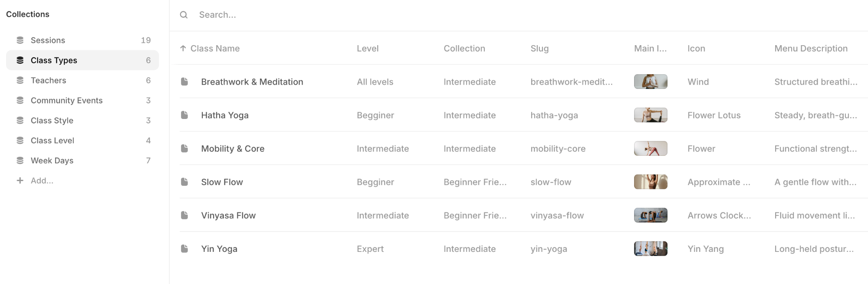Image resolution: width=868 pixels, height=284 pixels.
Task: Click the Mobility & Core main image thumbnail
Action: [650, 149]
